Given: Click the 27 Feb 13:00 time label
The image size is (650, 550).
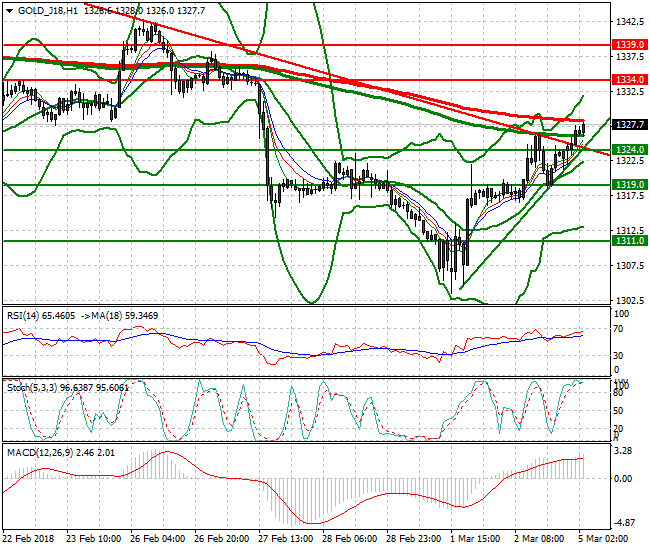Looking at the screenshot, I should pyautogui.click(x=286, y=539).
